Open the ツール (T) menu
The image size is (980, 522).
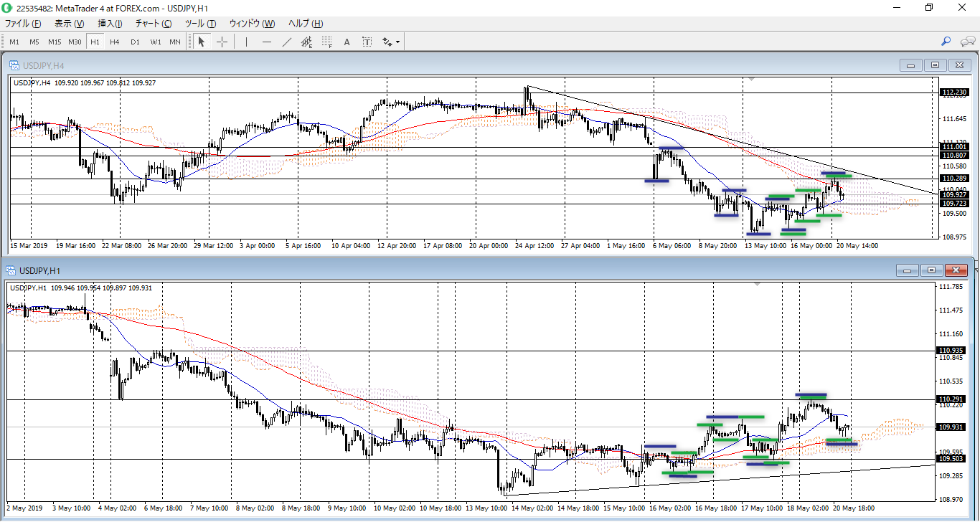coord(201,24)
